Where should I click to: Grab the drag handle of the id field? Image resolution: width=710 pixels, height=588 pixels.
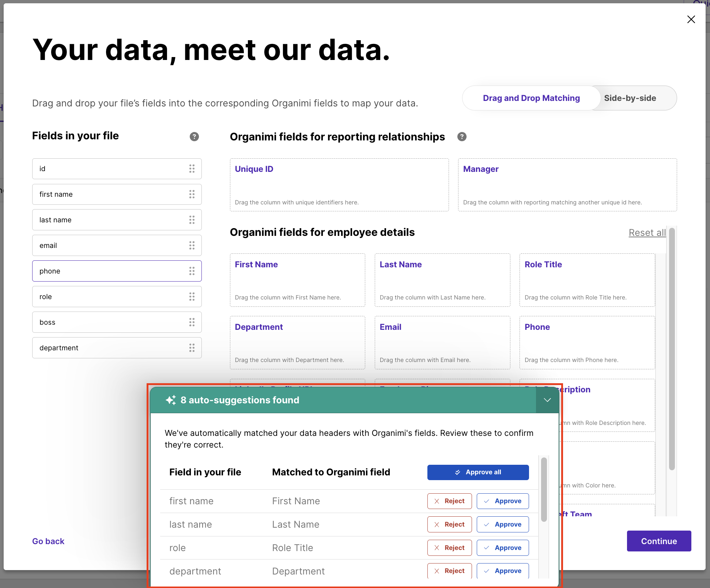[x=192, y=169]
